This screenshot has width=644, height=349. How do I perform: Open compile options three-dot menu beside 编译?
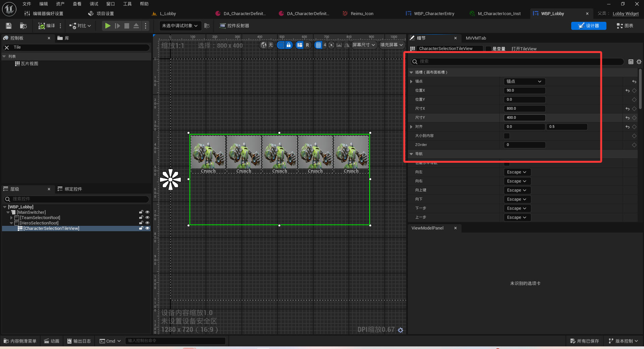(x=60, y=26)
